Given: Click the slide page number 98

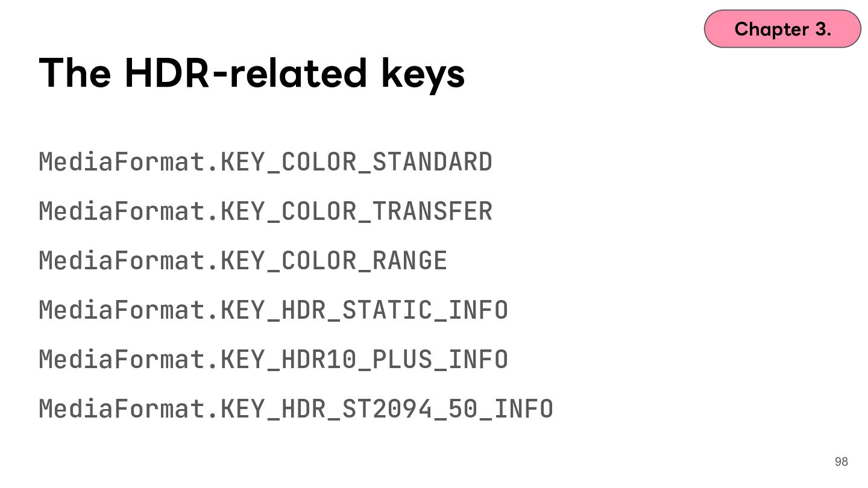Looking at the screenshot, I should pyautogui.click(x=841, y=461).
